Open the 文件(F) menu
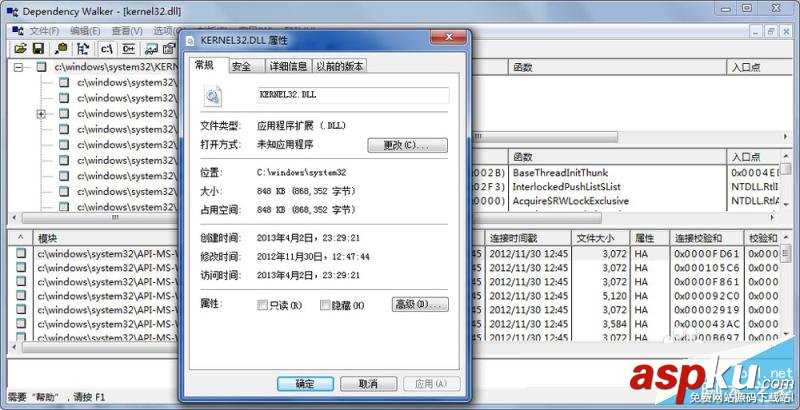 pos(44,31)
